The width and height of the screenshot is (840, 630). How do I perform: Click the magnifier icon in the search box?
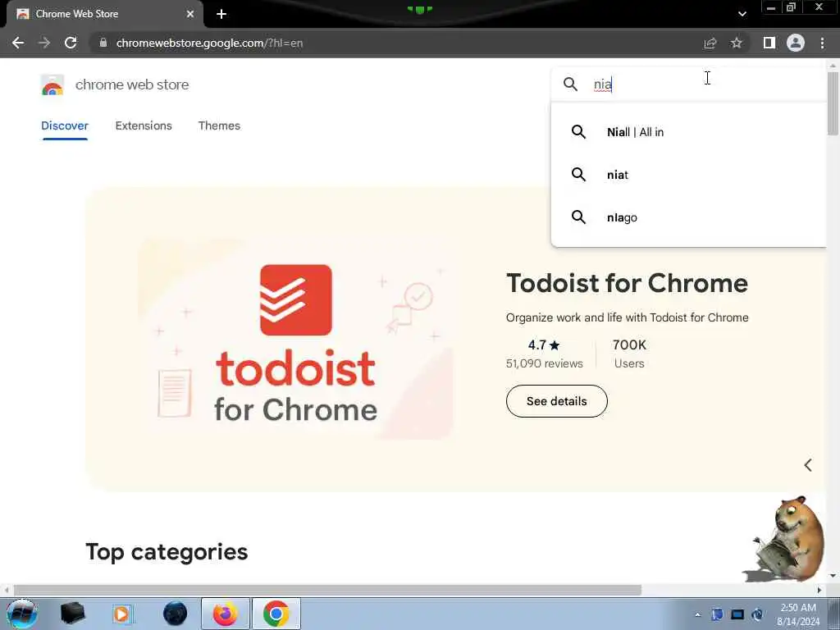570,84
